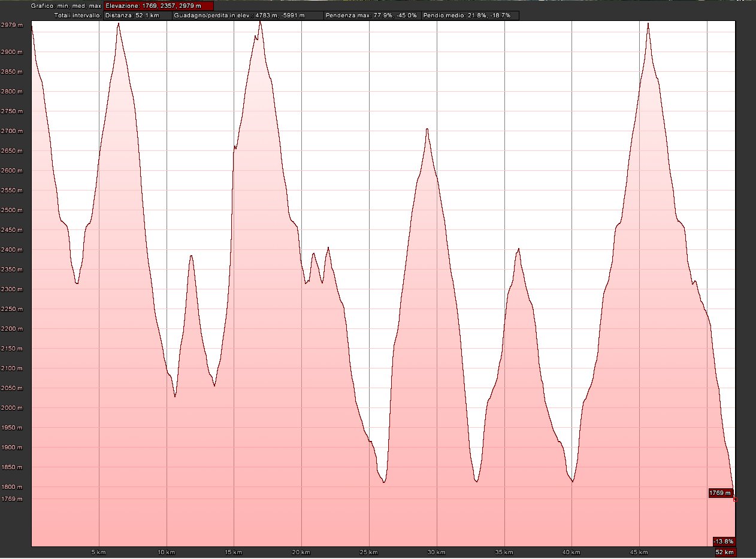Click the 2979 m label on elevation axis

click(x=12, y=25)
